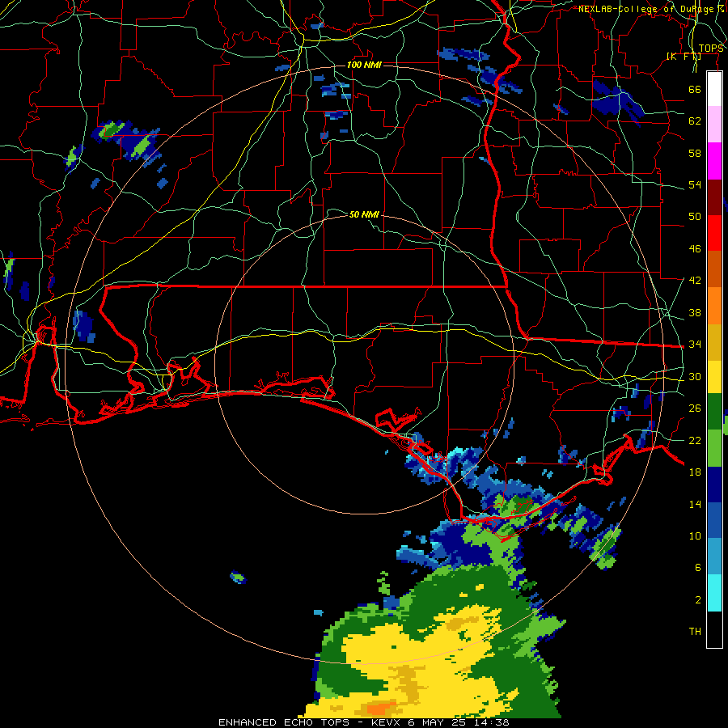Click the bright yellow legend swatch

pos(714,377)
